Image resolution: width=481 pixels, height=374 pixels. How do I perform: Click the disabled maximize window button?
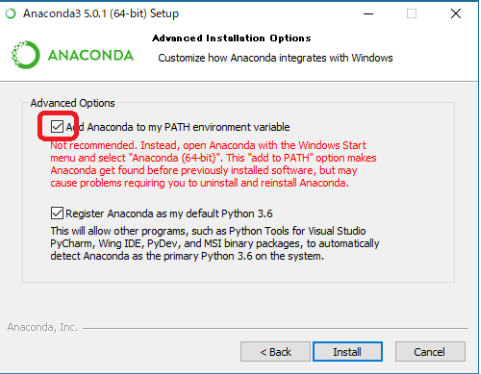412,14
